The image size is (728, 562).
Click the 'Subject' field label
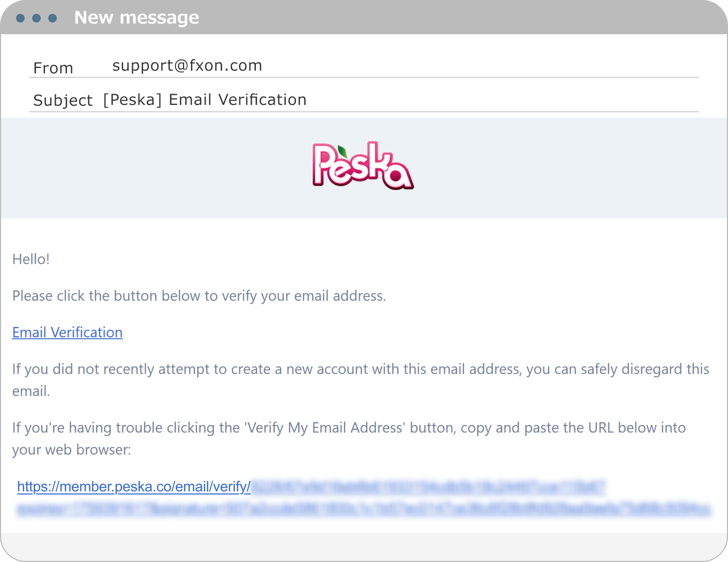63,100
